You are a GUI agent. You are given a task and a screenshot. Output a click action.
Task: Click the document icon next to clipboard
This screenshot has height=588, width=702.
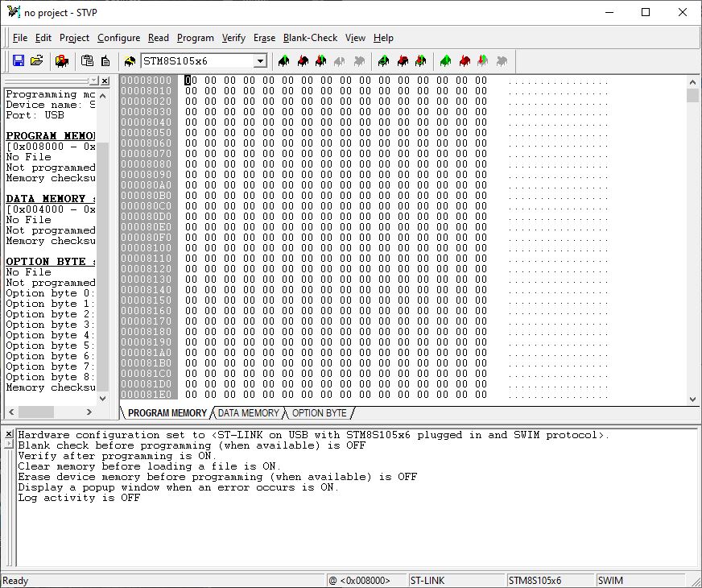click(x=105, y=61)
